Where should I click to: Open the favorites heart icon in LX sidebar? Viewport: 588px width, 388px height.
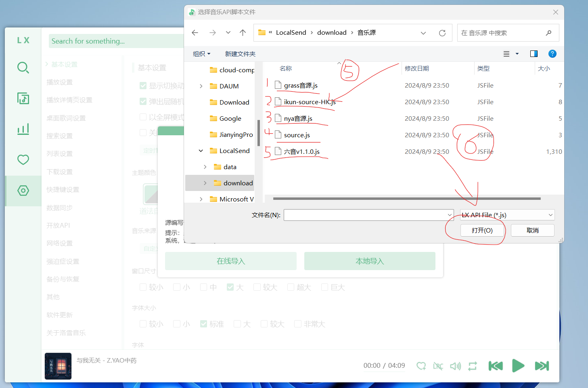coord(23,159)
